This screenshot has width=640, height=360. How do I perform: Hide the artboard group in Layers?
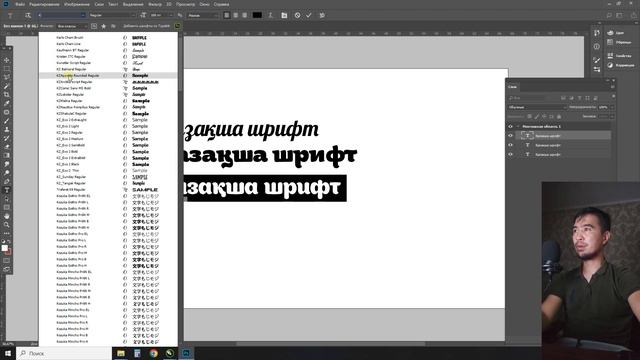click(x=510, y=127)
